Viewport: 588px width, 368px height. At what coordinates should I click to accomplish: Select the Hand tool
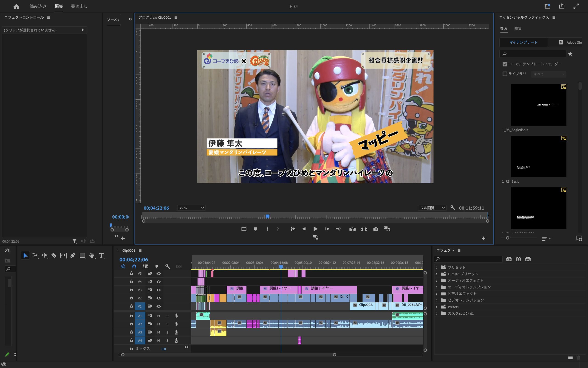point(92,255)
